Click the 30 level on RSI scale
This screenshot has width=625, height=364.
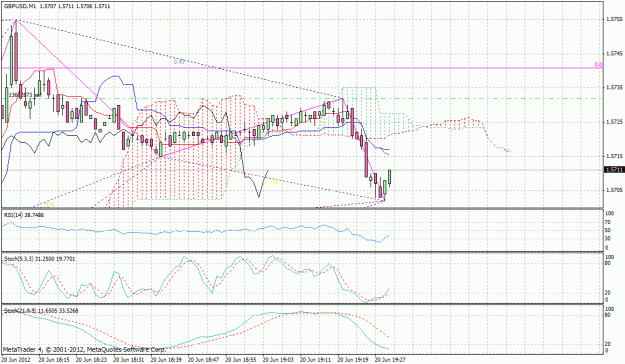(x=608, y=239)
